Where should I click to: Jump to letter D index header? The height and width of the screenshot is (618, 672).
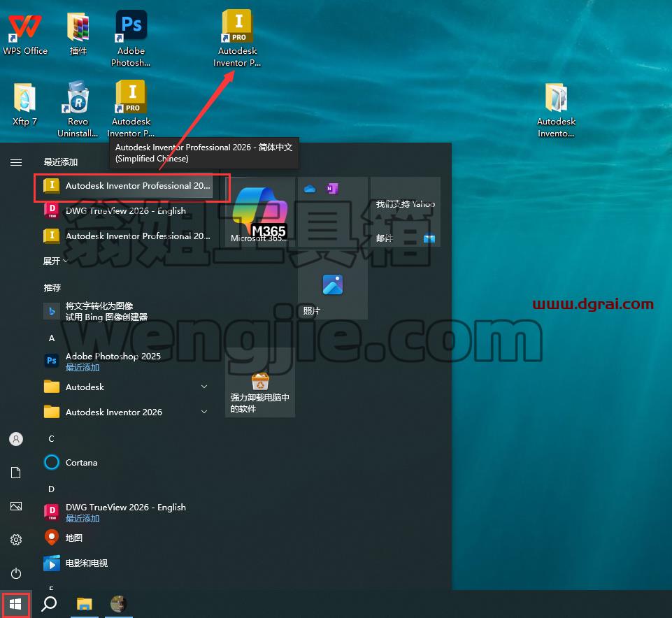pyautogui.click(x=52, y=489)
